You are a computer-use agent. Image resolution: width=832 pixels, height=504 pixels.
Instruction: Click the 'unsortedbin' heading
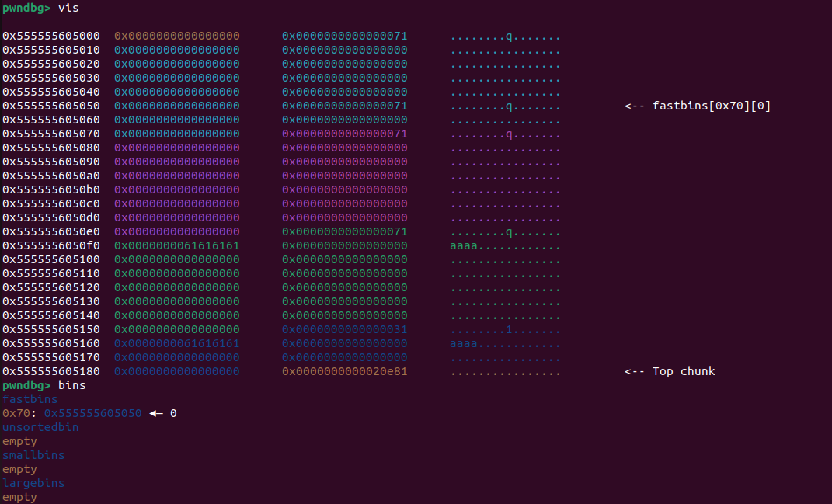pyautogui.click(x=40, y=427)
